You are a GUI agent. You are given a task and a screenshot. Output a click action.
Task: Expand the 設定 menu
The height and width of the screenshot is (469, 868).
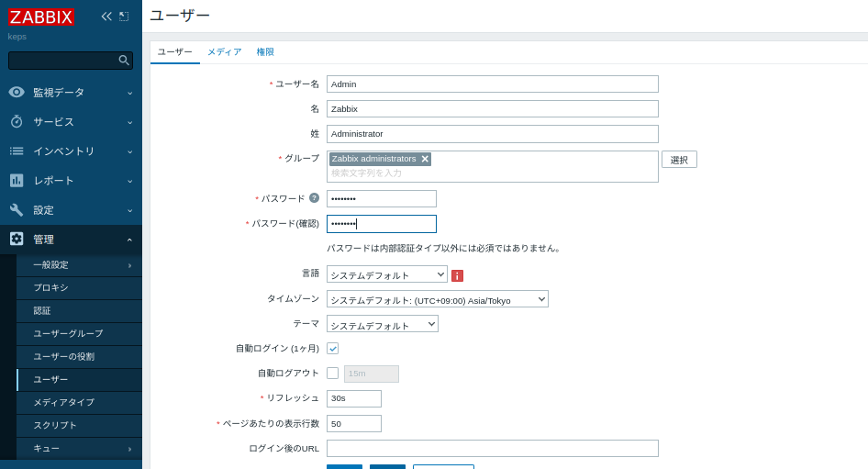pyautogui.click(x=129, y=210)
